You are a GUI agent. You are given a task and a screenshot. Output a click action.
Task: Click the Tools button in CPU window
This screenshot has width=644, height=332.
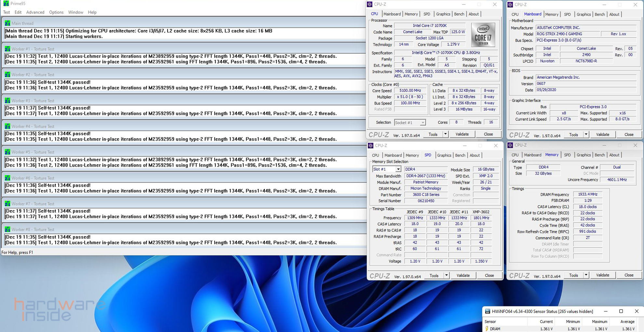click(x=433, y=134)
